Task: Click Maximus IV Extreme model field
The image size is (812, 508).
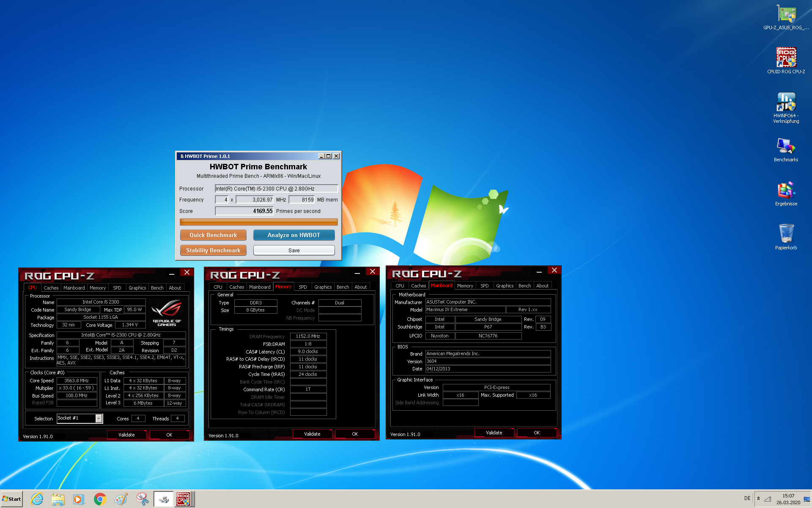Action: click(465, 310)
